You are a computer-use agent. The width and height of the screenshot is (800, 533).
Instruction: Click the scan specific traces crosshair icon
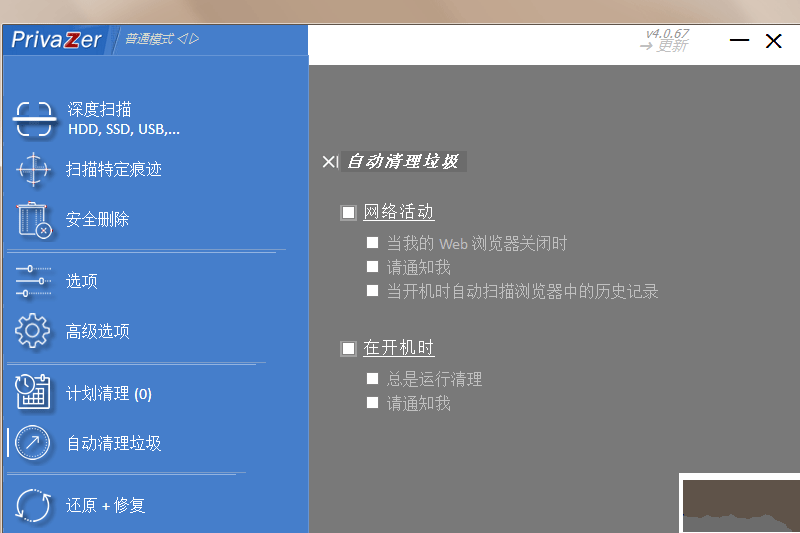pyautogui.click(x=33, y=169)
